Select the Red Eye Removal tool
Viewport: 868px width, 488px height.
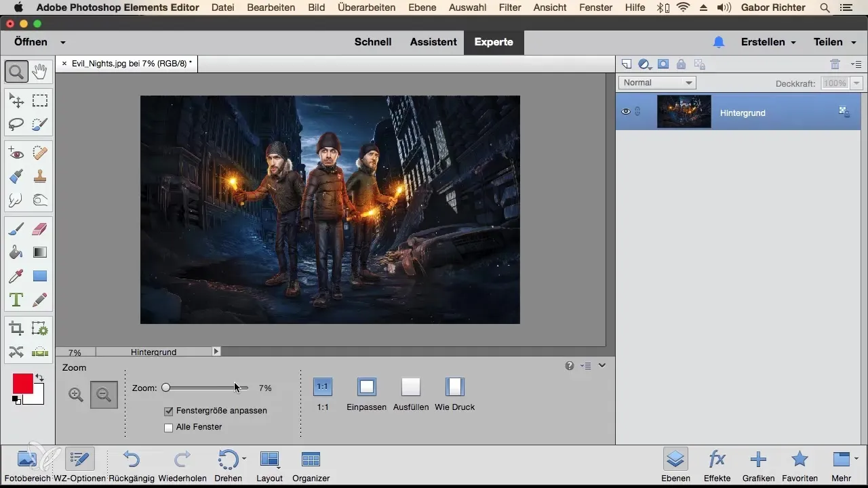click(16, 154)
